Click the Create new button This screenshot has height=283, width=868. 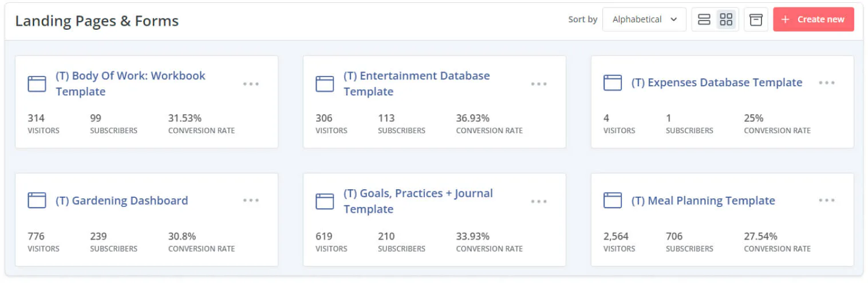813,19
